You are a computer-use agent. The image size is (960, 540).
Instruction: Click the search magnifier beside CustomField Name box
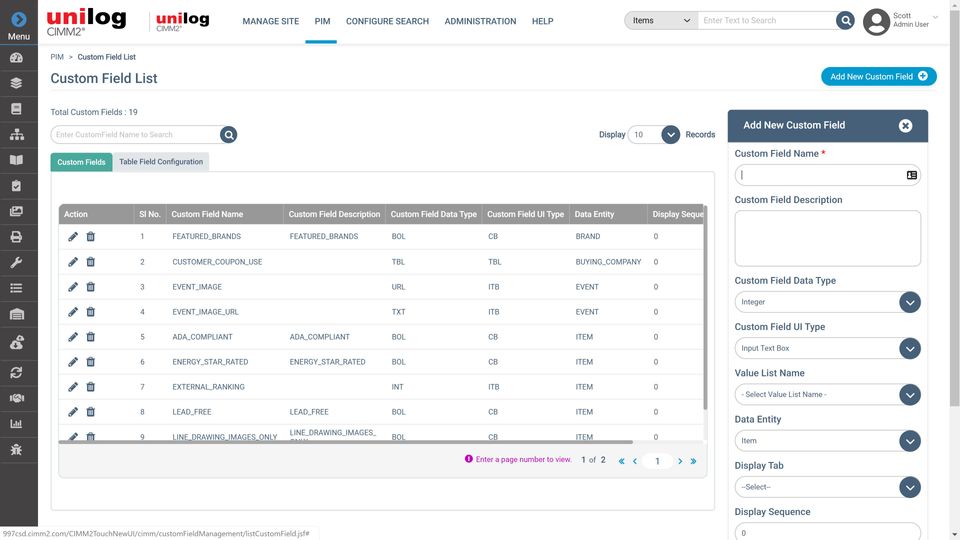pyautogui.click(x=229, y=135)
